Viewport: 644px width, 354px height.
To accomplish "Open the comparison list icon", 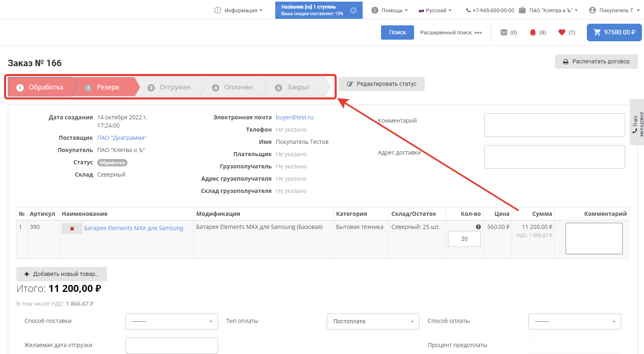I will coord(504,32).
